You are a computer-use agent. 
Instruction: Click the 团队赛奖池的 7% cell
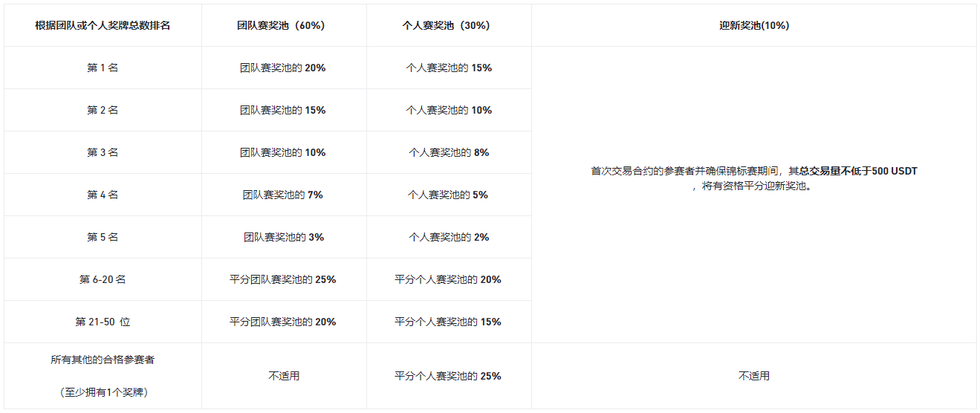point(283,195)
